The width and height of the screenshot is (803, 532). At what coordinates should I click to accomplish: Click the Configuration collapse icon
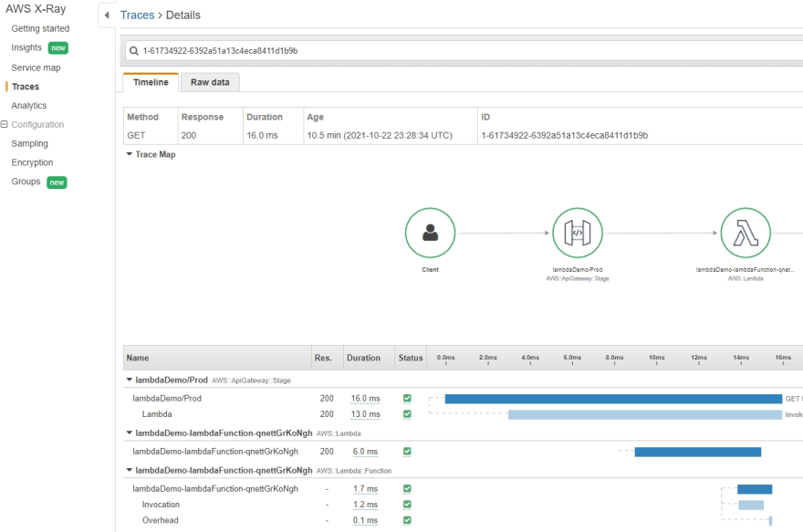(5, 124)
